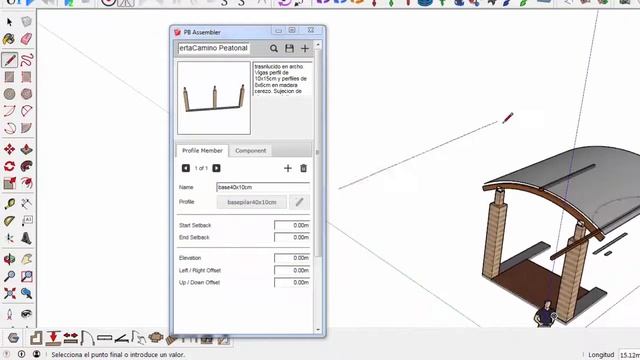
Task: Click the PB Assembler scrollbar up arrow
Action: [x=318, y=44]
